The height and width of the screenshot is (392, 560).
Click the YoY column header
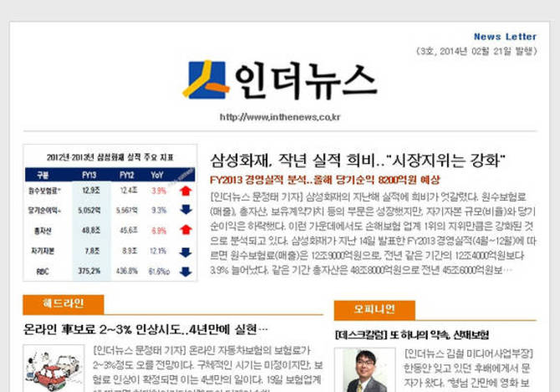click(x=157, y=175)
